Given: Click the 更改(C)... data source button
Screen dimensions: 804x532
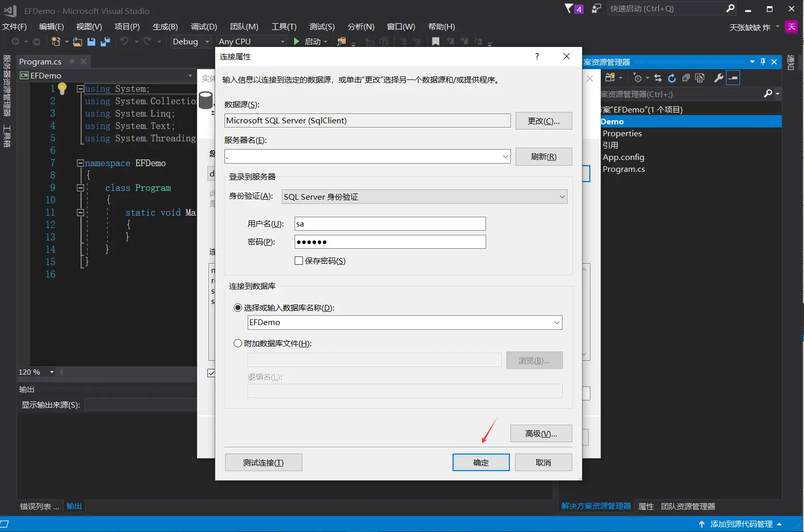Looking at the screenshot, I should pyautogui.click(x=543, y=121).
